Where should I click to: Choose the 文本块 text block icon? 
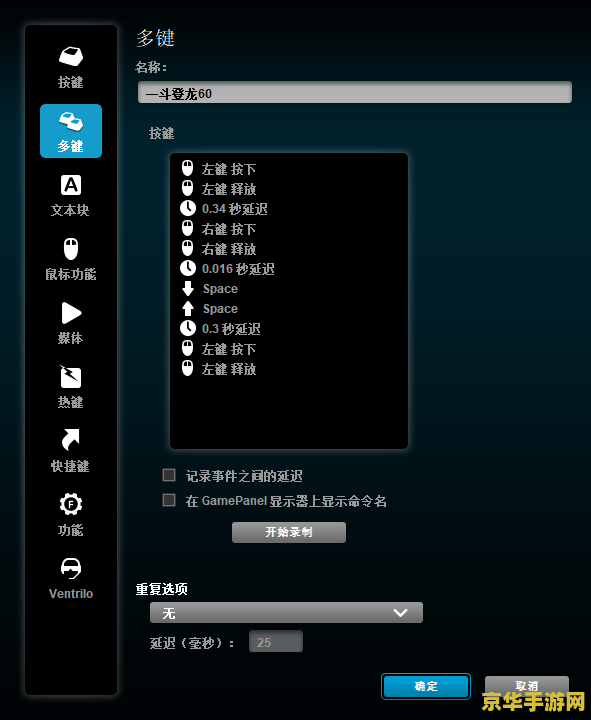tap(71, 186)
